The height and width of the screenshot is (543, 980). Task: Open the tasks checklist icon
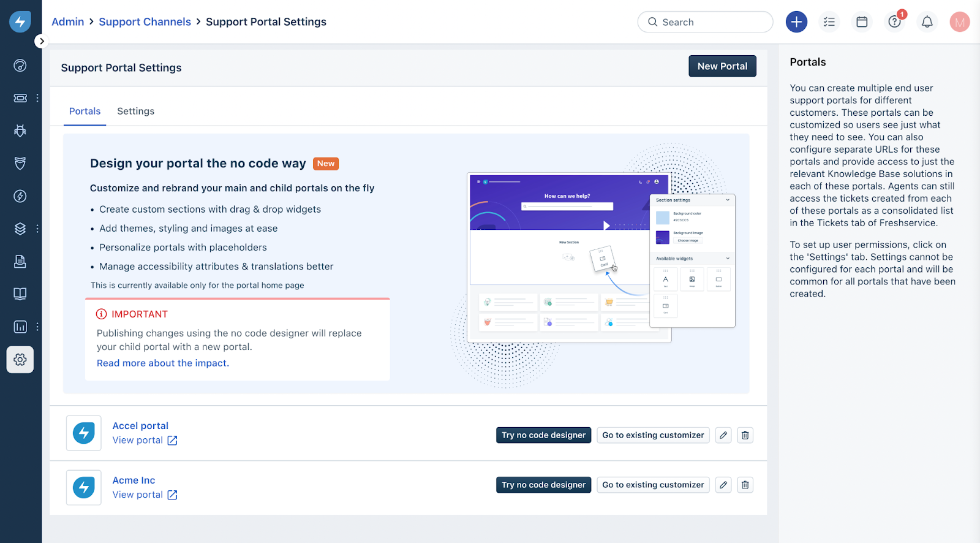click(829, 22)
